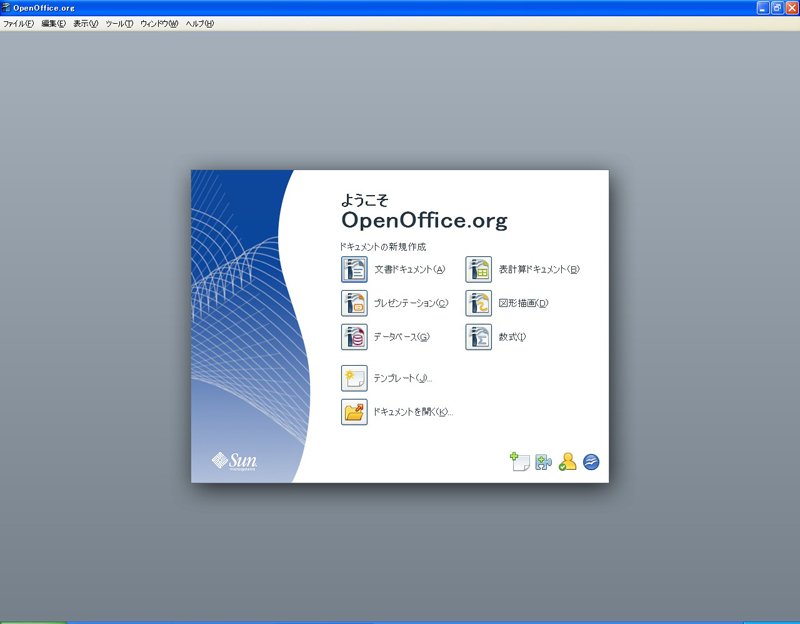Pick データベース(G) label
Viewport: 800px width, 624px height.
click(x=402, y=337)
